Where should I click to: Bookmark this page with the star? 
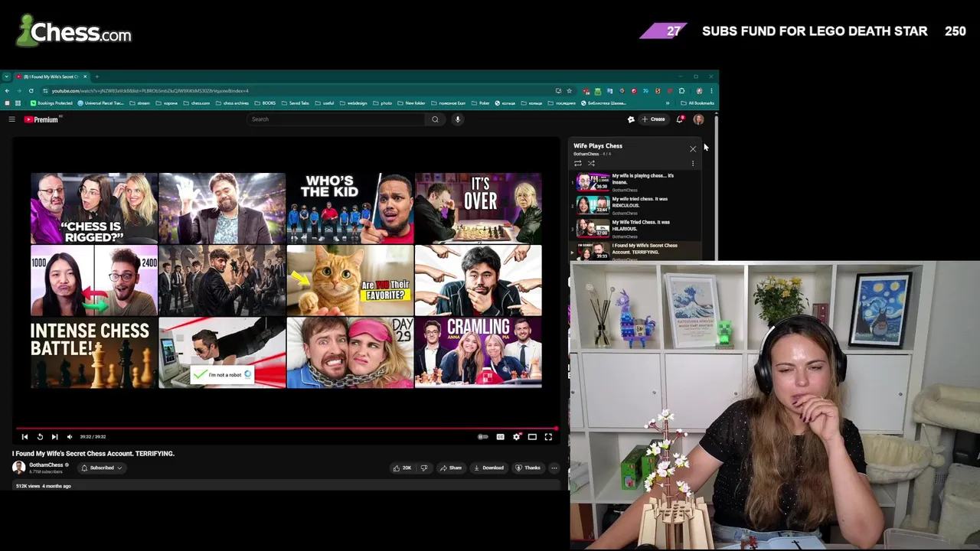569,91
